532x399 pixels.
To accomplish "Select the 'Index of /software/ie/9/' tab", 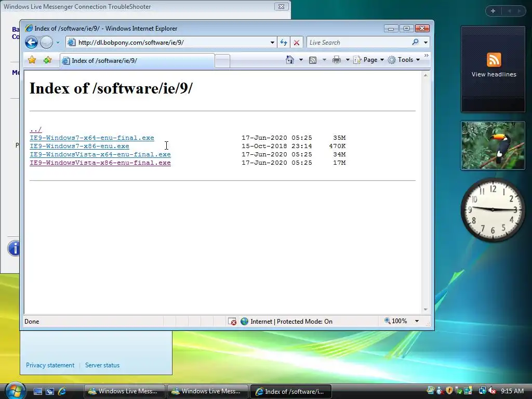I will (137, 61).
